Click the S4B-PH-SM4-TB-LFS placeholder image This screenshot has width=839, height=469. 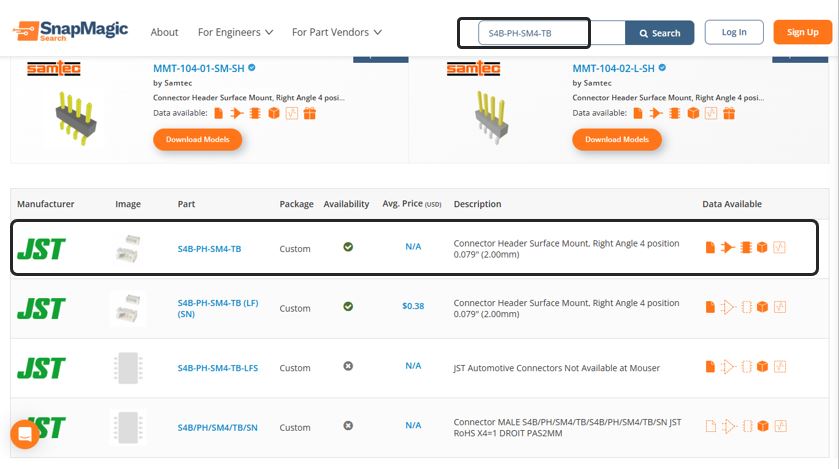click(x=128, y=368)
